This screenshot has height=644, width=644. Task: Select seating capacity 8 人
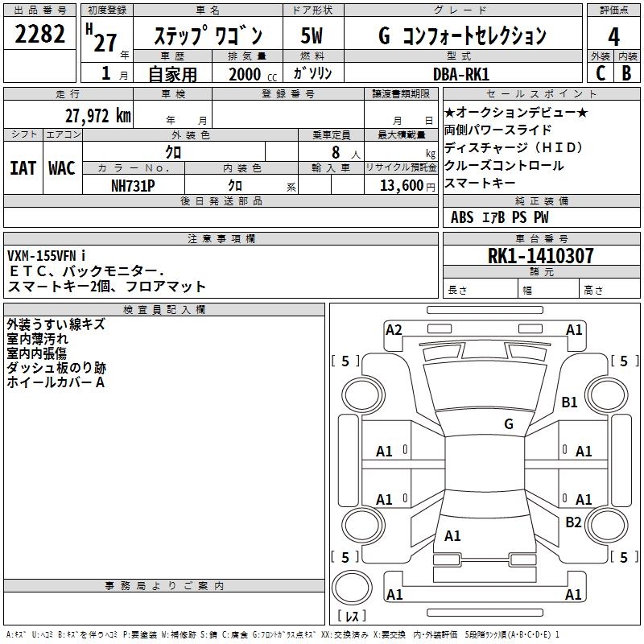[346, 152]
